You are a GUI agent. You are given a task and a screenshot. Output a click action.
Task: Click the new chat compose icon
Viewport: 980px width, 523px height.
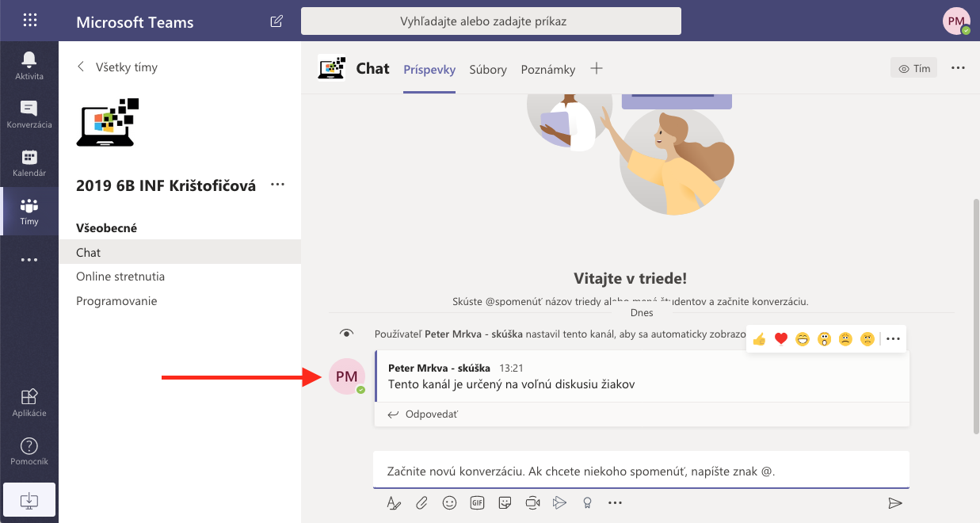click(x=276, y=21)
